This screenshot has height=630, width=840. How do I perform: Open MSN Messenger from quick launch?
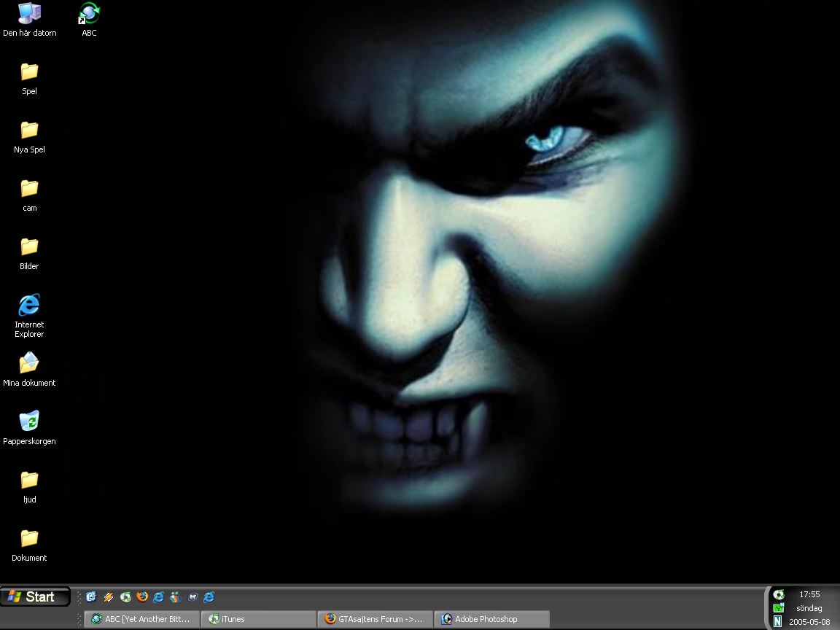click(x=176, y=596)
